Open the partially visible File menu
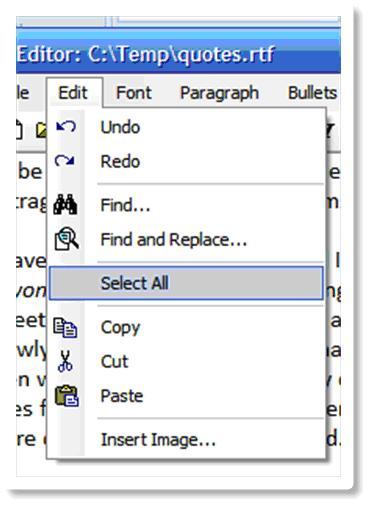The image size is (369, 505). coord(23,93)
